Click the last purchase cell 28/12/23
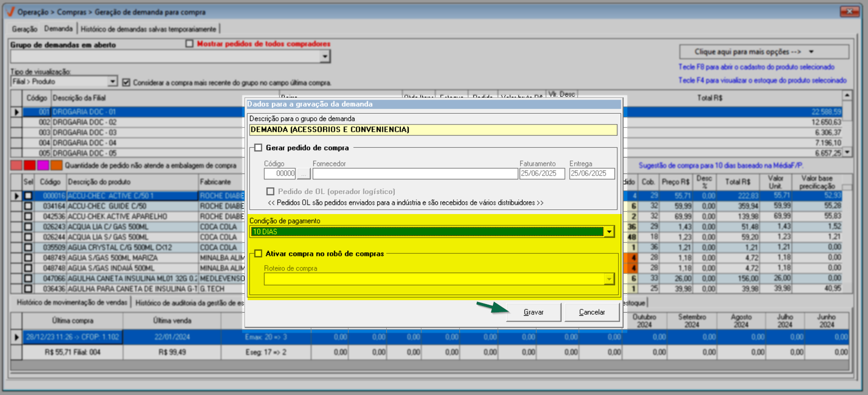The image size is (868, 395). [x=72, y=337]
